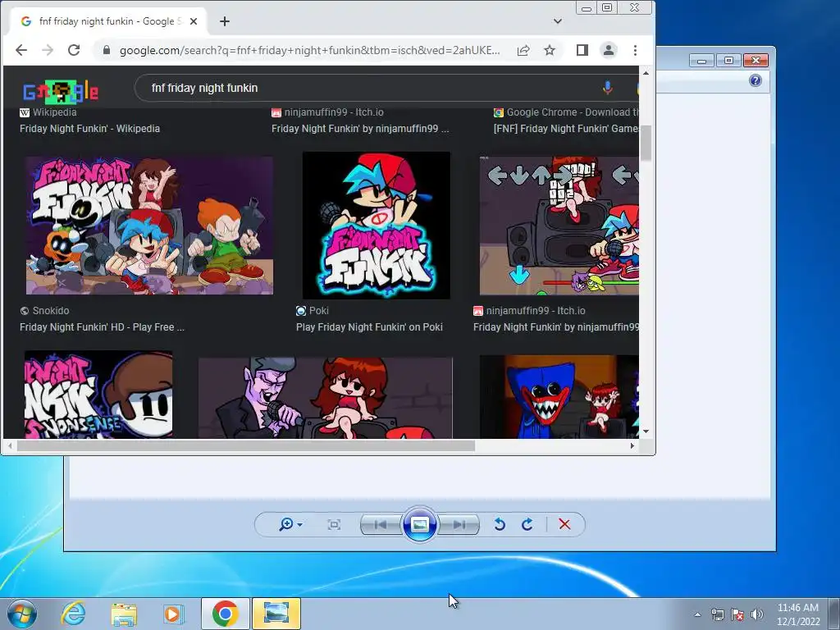
Task: Reload the Google search page
Action: pyautogui.click(x=74, y=50)
